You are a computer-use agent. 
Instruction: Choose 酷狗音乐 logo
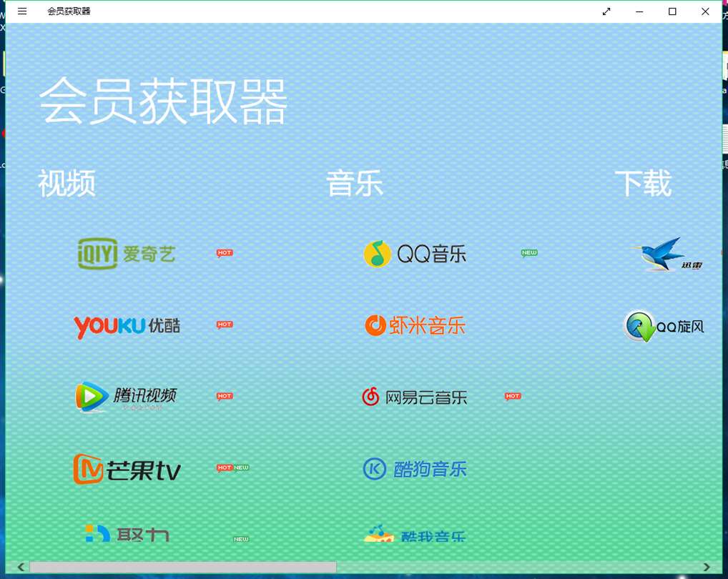(x=415, y=469)
